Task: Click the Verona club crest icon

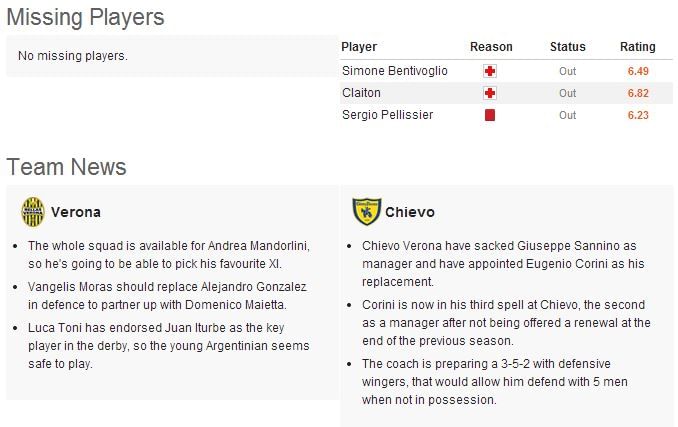Action: click(x=33, y=211)
